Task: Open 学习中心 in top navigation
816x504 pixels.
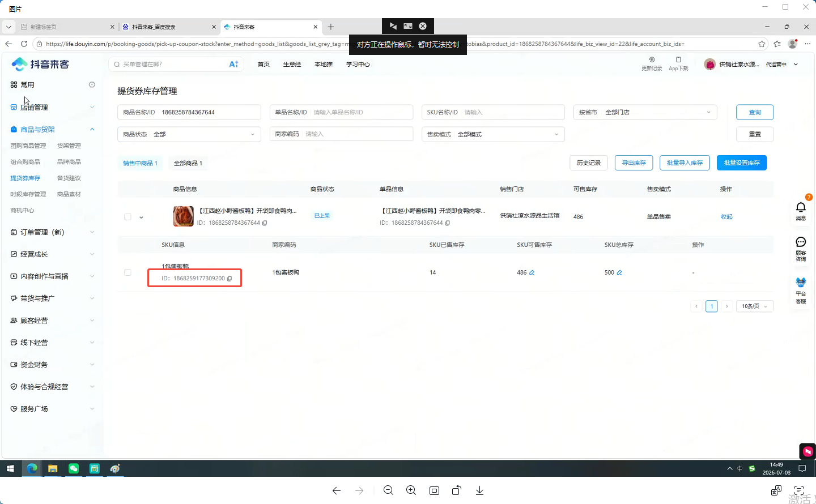Action: pyautogui.click(x=358, y=65)
